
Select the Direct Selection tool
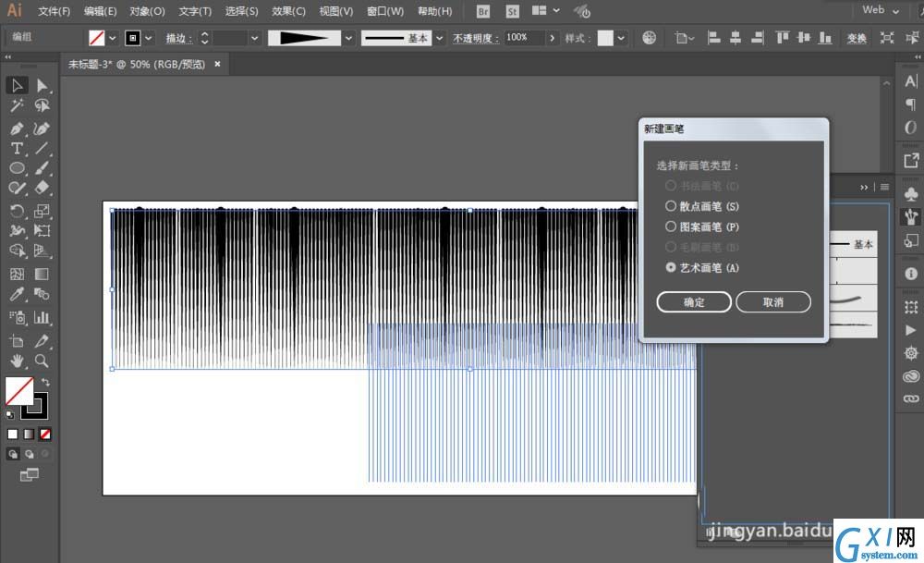42,85
